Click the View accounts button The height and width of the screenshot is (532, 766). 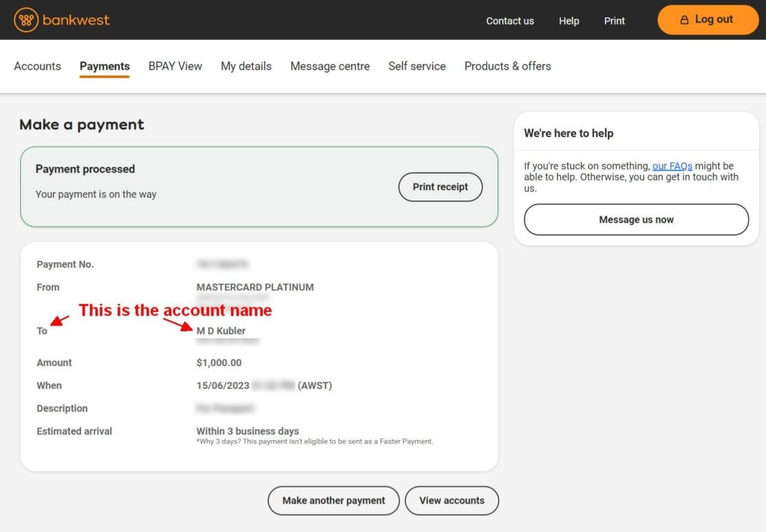(452, 501)
